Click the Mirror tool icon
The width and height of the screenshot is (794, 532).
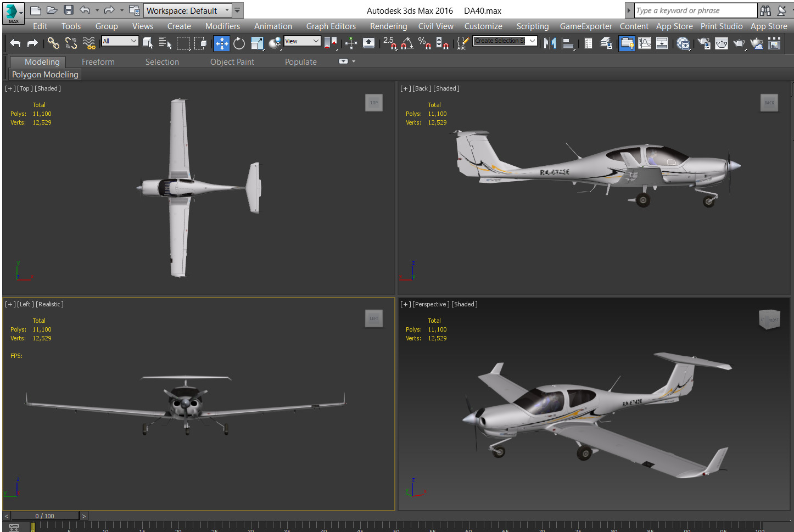click(x=550, y=43)
